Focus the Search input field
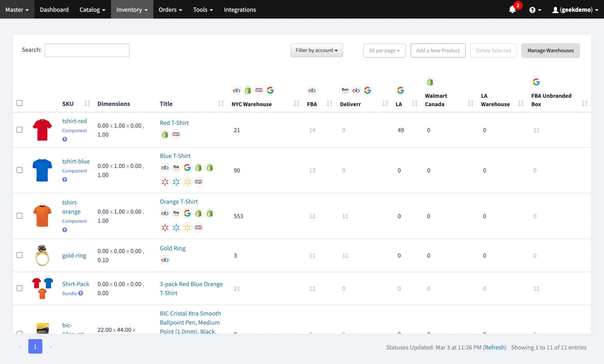 click(x=87, y=50)
